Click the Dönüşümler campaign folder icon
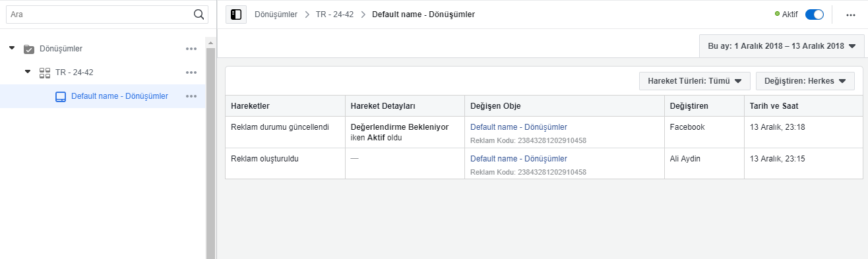 pos(29,49)
